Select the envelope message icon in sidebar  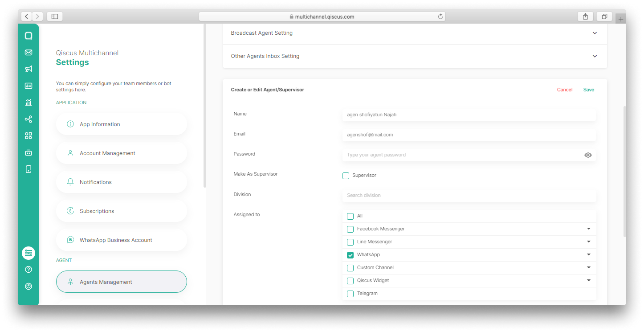click(x=29, y=52)
